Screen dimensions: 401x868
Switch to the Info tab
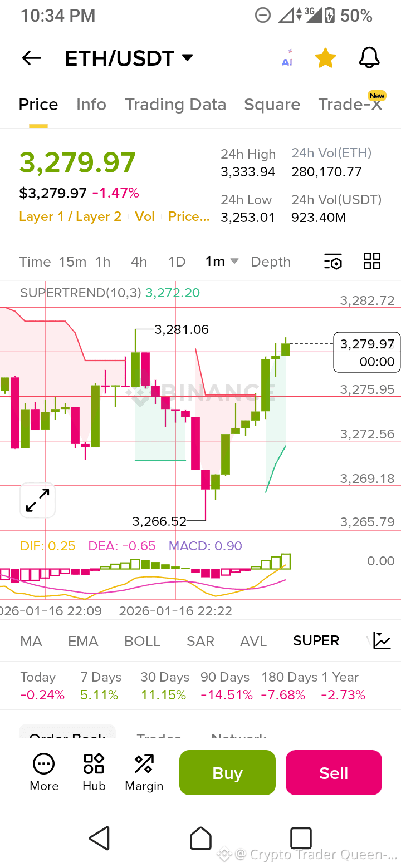pyautogui.click(x=91, y=105)
